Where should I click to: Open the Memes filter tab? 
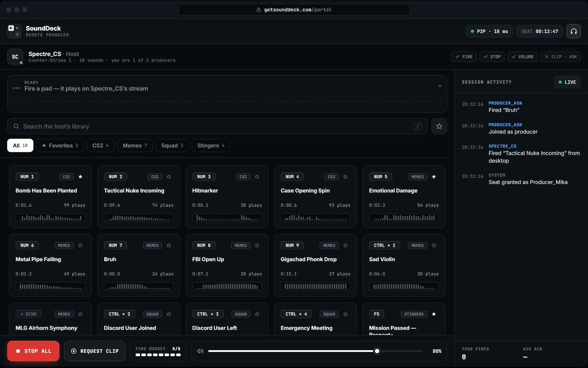135,145
